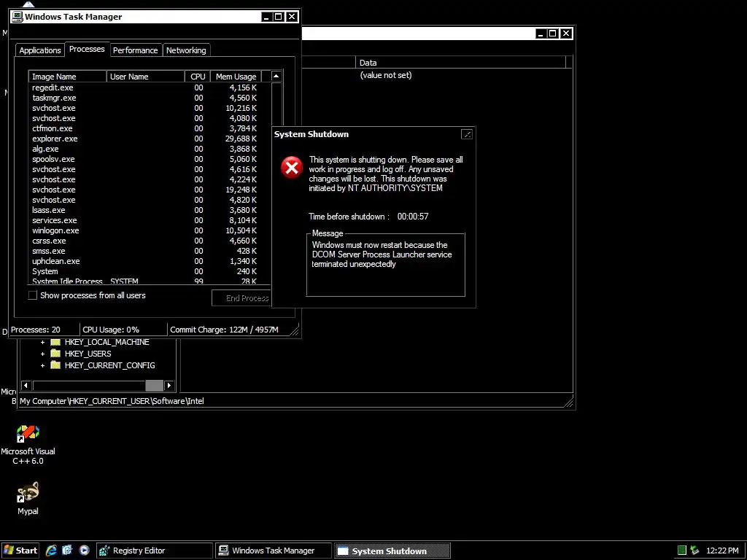Image resolution: width=747 pixels, height=560 pixels.
Task: Launch Internet Explorer from the quick launch
Action: pyautogui.click(x=51, y=551)
